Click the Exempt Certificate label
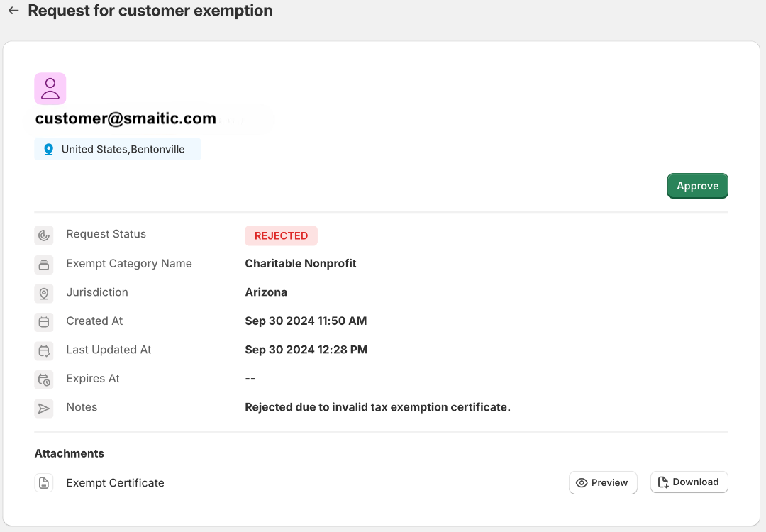766x532 pixels. pos(116,482)
